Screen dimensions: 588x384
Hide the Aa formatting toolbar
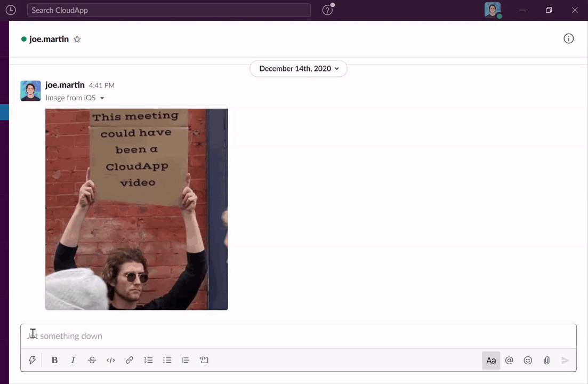tap(491, 361)
